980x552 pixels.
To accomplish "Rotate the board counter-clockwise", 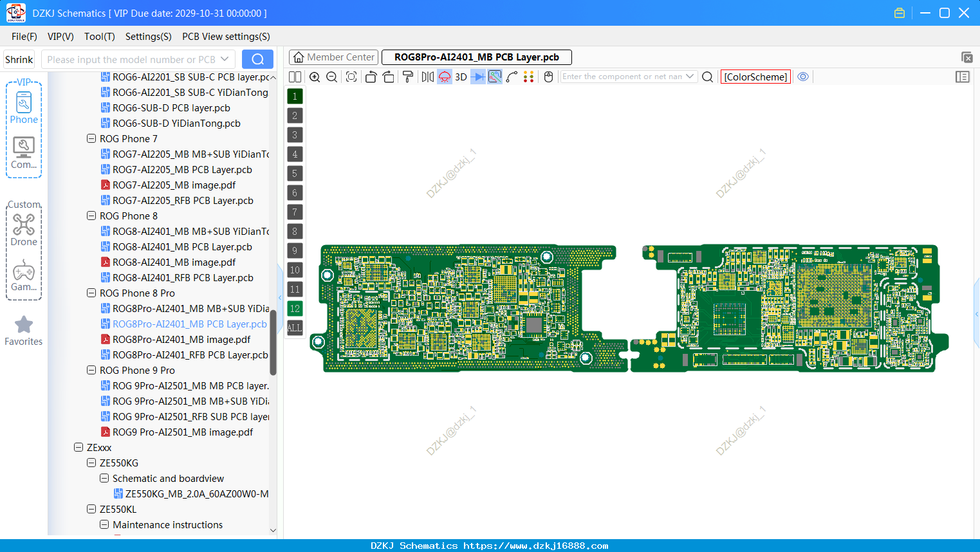I will pyautogui.click(x=371, y=77).
